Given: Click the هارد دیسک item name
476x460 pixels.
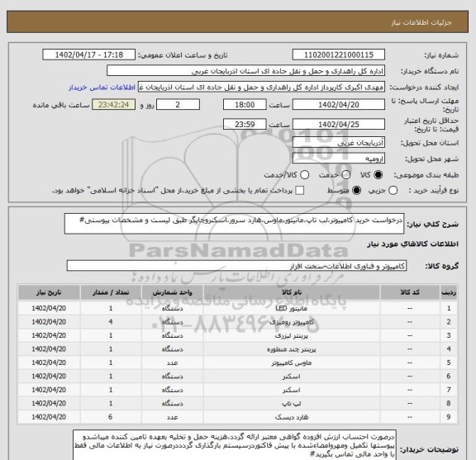Looking at the screenshot, I should pyautogui.click(x=292, y=417).
